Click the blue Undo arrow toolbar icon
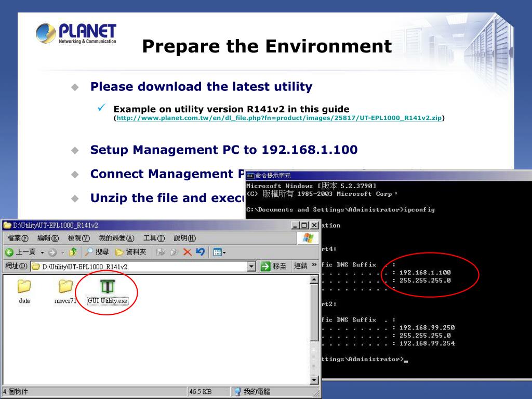Screen dimensions: 532x399 (200, 252)
